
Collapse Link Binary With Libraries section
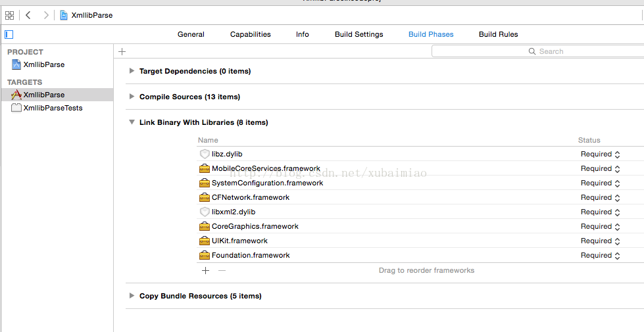coord(132,122)
